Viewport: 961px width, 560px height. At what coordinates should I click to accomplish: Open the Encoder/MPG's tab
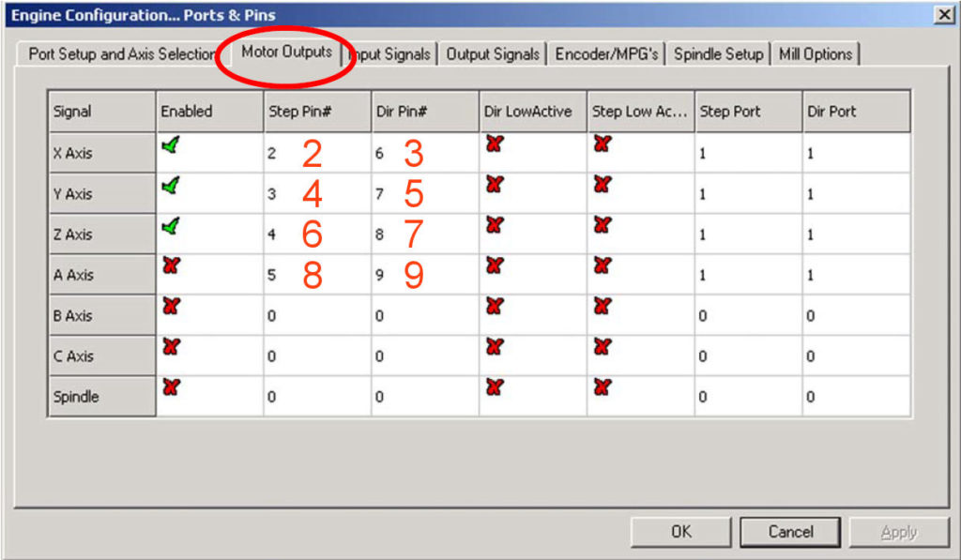point(608,53)
